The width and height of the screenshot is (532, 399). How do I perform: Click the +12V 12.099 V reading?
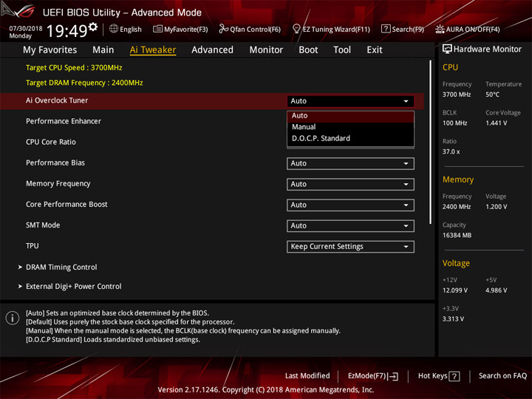click(455, 290)
